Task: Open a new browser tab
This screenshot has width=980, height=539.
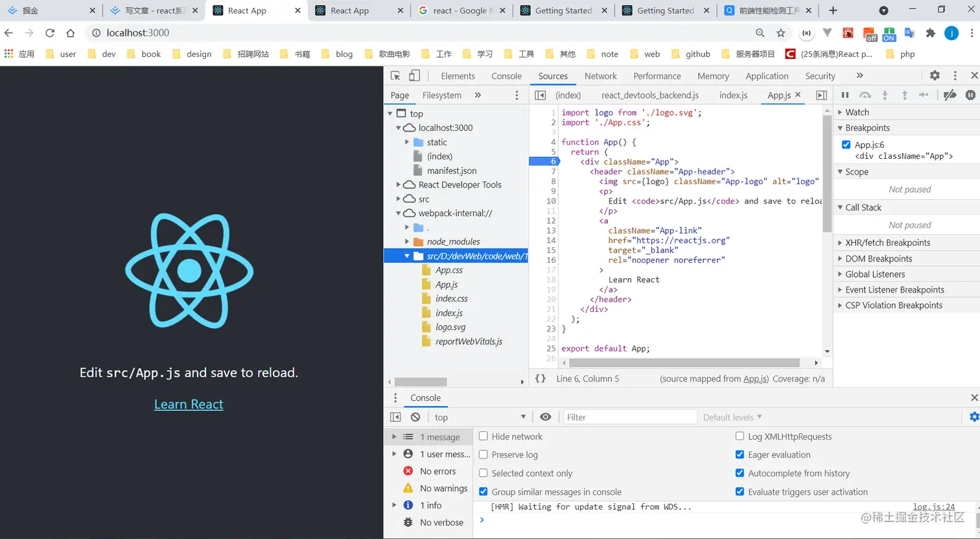Action: point(833,10)
